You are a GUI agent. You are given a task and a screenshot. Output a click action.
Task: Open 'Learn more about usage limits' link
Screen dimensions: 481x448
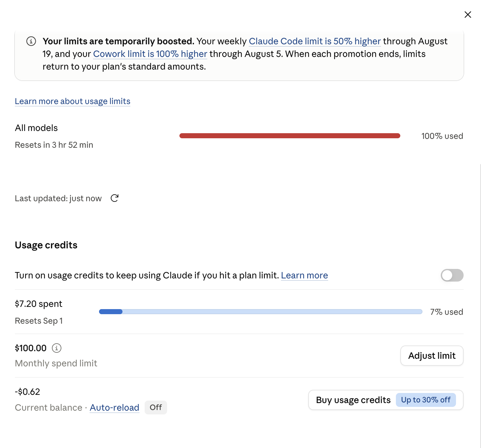(72, 101)
